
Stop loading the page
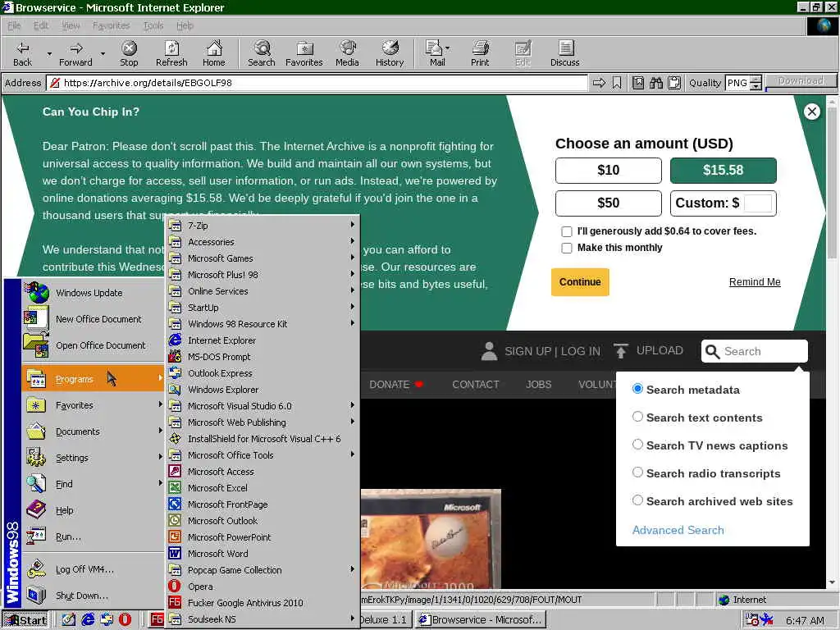[x=129, y=53]
